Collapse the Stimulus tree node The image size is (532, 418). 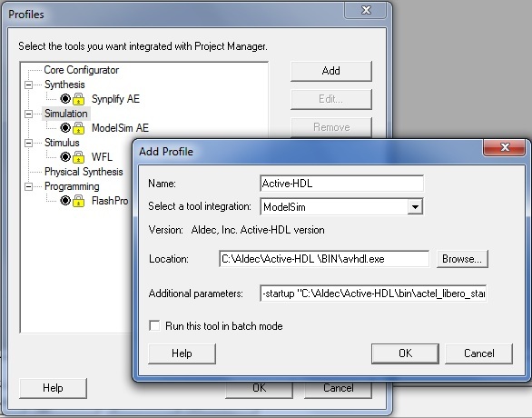pos(29,143)
